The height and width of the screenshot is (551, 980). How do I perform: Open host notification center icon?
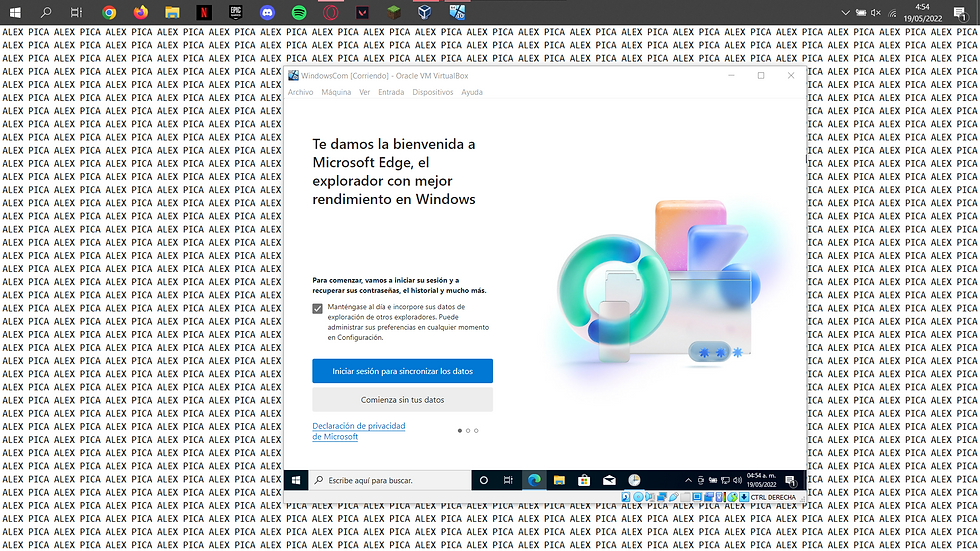click(x=961, y=12)
